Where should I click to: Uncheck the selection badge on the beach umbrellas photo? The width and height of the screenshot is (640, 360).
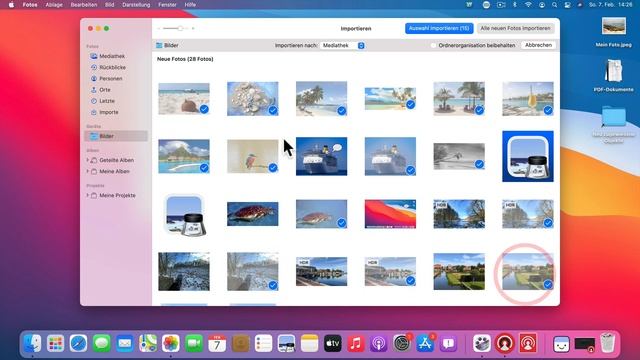pyautogui.click(x=479, y=110)
